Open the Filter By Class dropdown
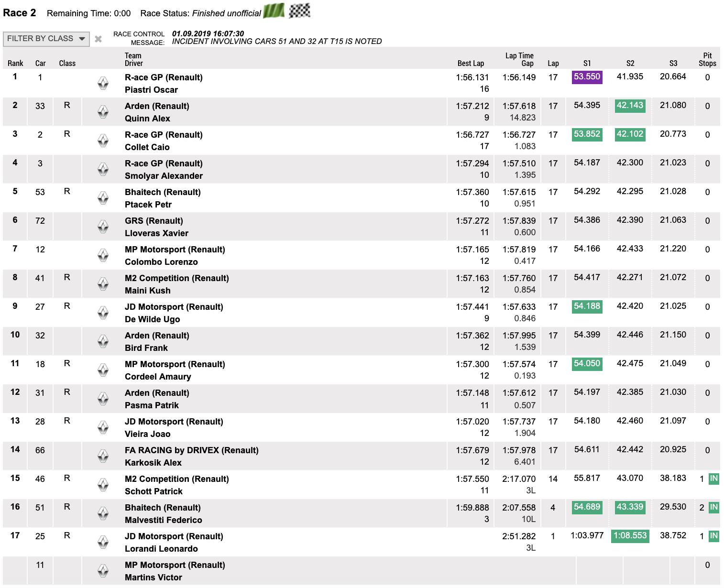The height and width of the screenshot is (588, 724). pyautogui.click(x=46, y=39)
